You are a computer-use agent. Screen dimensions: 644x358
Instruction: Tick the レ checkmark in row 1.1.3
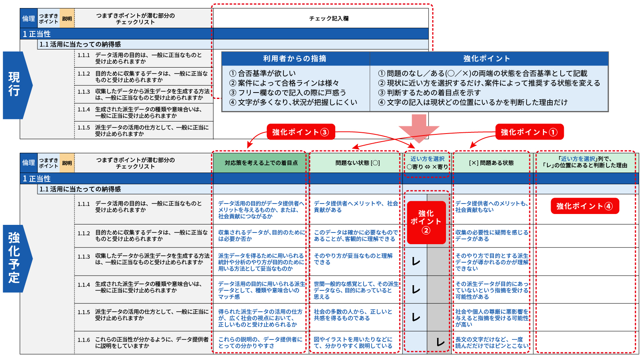(416, 261)
